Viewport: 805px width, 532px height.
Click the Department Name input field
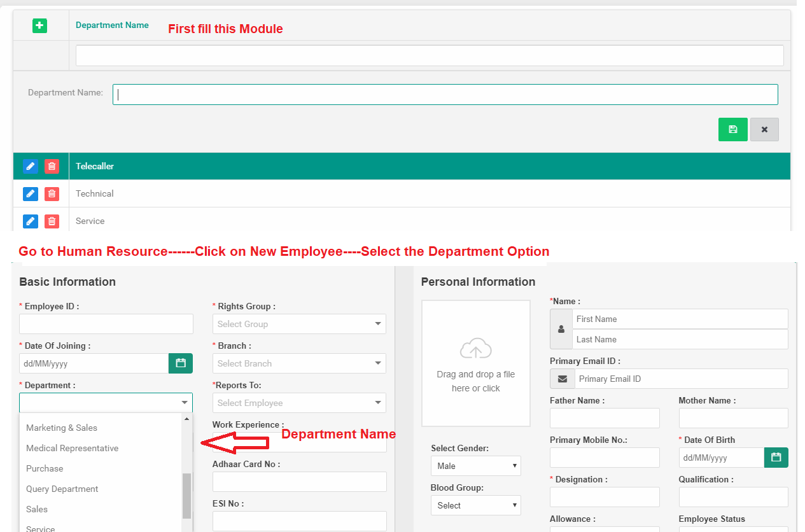pyautogui.click(x=444, y=94)
